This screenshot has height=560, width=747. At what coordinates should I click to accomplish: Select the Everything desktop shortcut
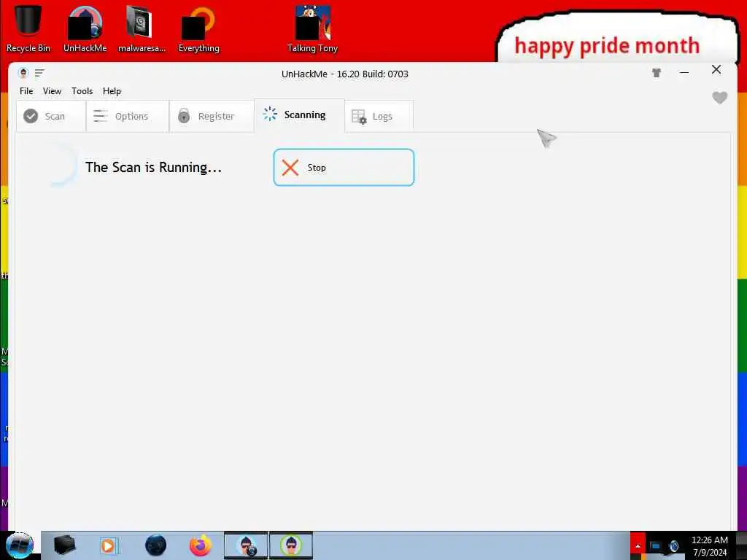click(198, 28)
